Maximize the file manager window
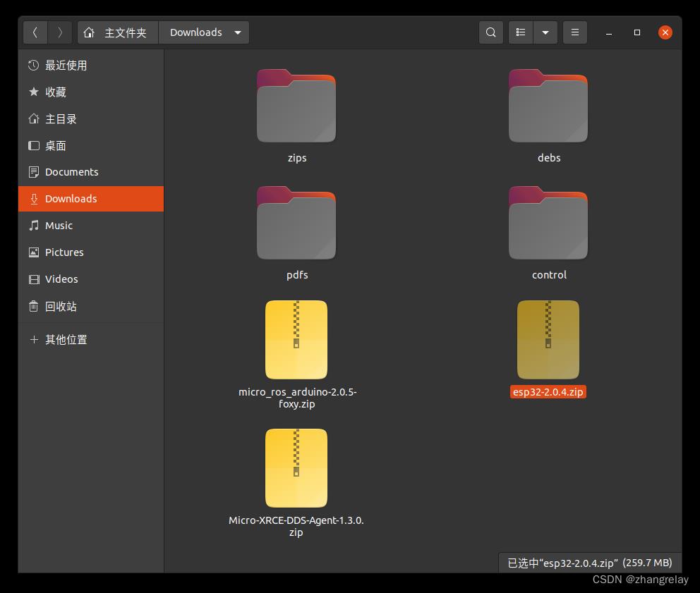Viewport: 700px width, 593px height. (x=637, y=32)
